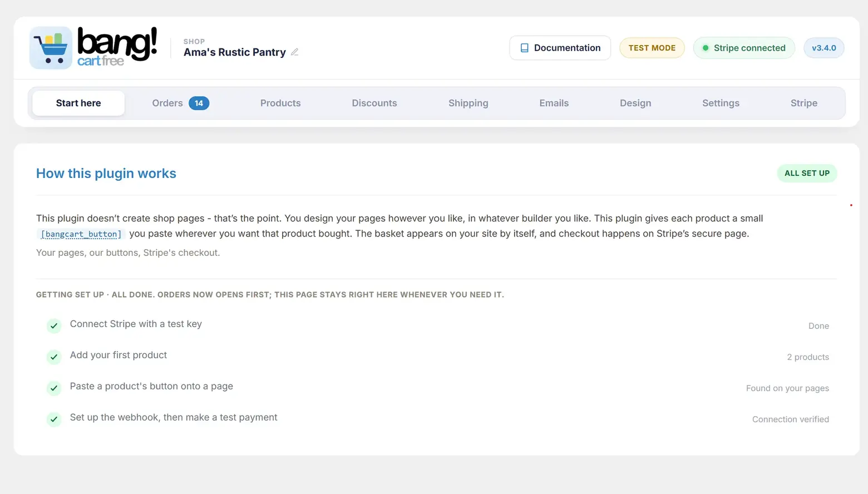Click the SHOP label above the shop name
This screenshot has width=868, height=494.
[x=194, y=42]
